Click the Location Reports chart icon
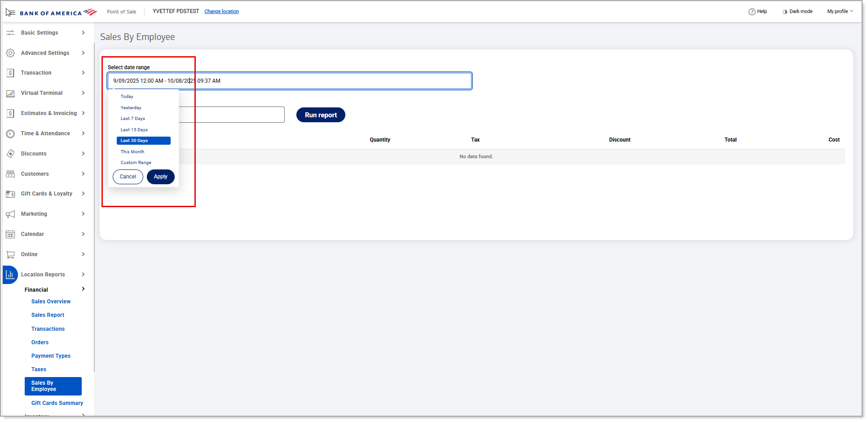 pos(10,275)
